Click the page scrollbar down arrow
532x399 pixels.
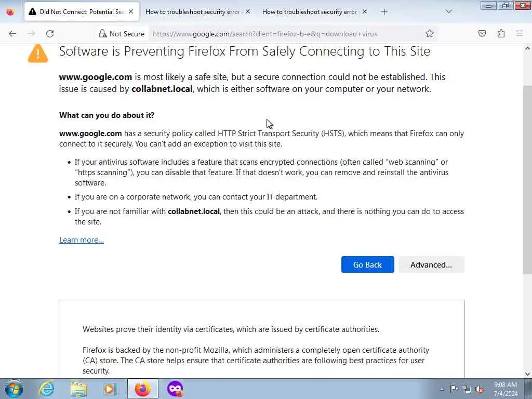(528, 374)
